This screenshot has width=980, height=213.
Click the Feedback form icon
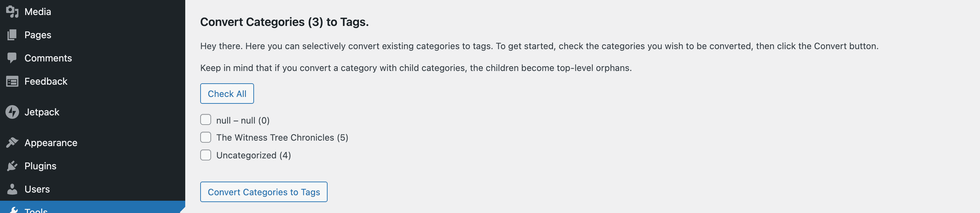click(12, 82)
